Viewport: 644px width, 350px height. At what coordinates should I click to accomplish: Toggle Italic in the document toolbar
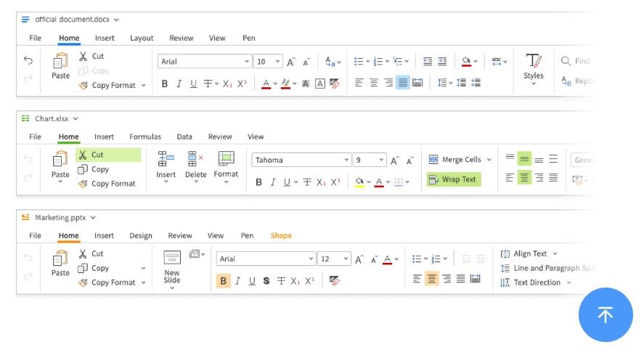[x=179, y=84]
